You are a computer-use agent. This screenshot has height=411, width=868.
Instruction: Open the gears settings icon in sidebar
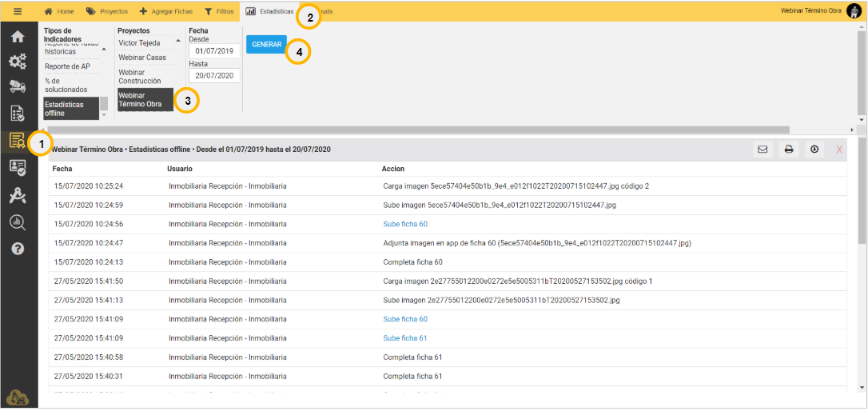pos(18,62)
